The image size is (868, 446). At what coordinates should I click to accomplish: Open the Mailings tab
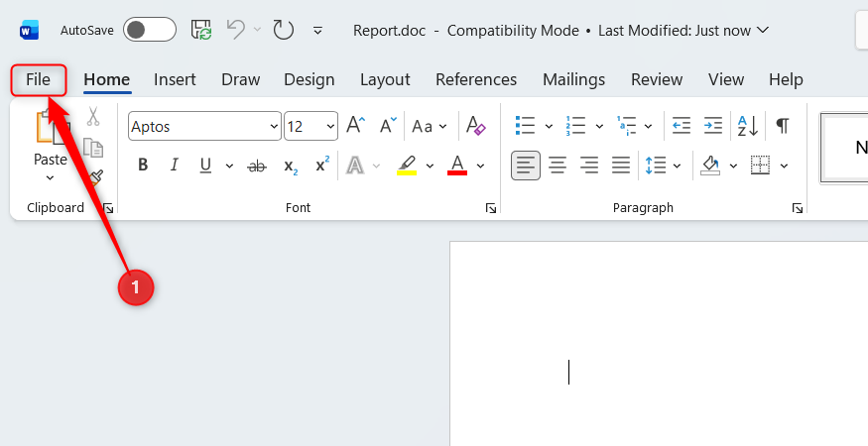pyautogui.click(x=573, y=79)
